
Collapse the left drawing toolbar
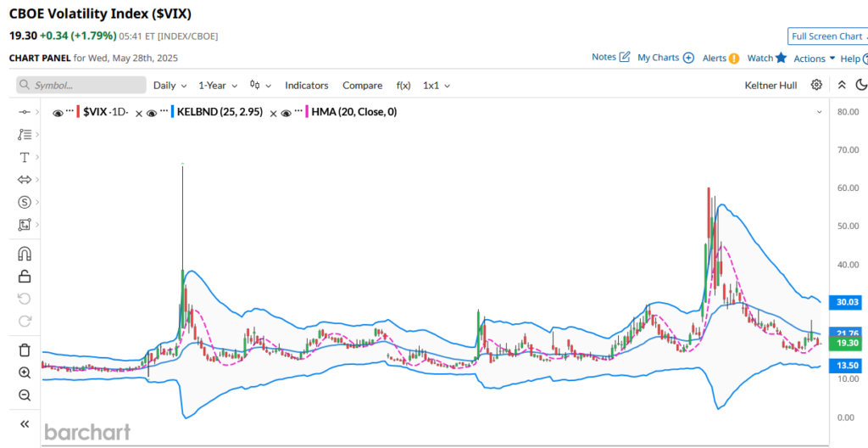(25, 423)
